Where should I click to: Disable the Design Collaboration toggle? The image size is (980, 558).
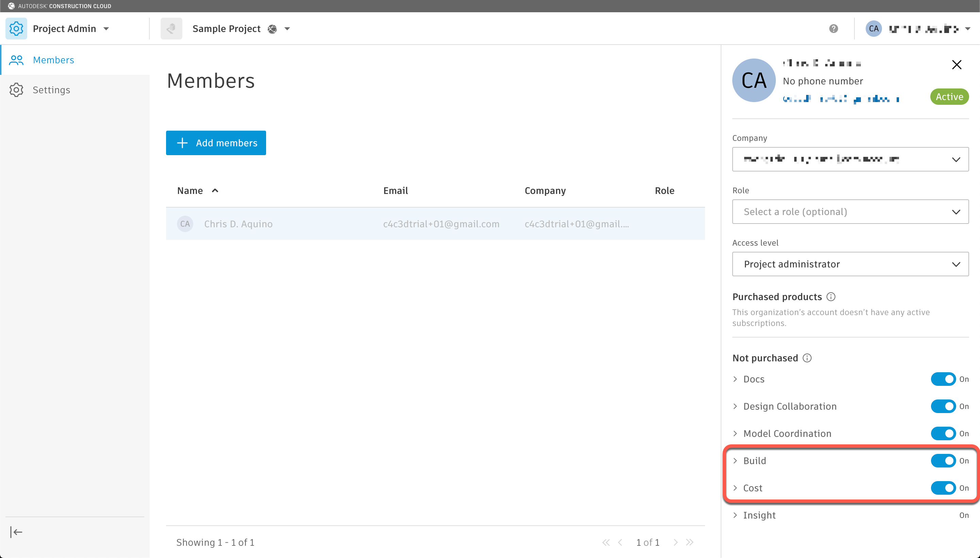(943, 406)
